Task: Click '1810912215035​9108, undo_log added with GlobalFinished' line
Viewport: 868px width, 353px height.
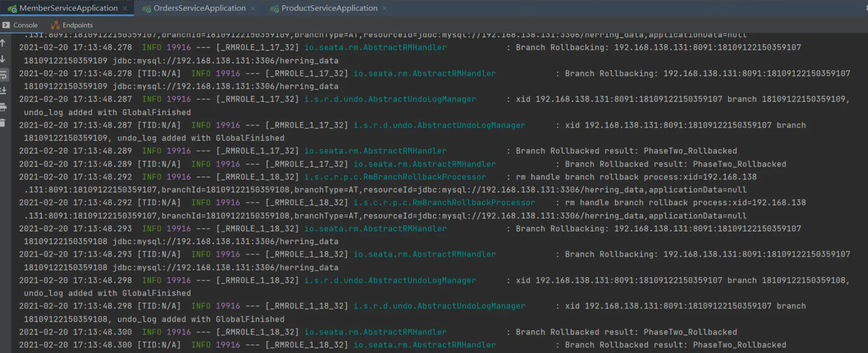Action: coord(154,319)
